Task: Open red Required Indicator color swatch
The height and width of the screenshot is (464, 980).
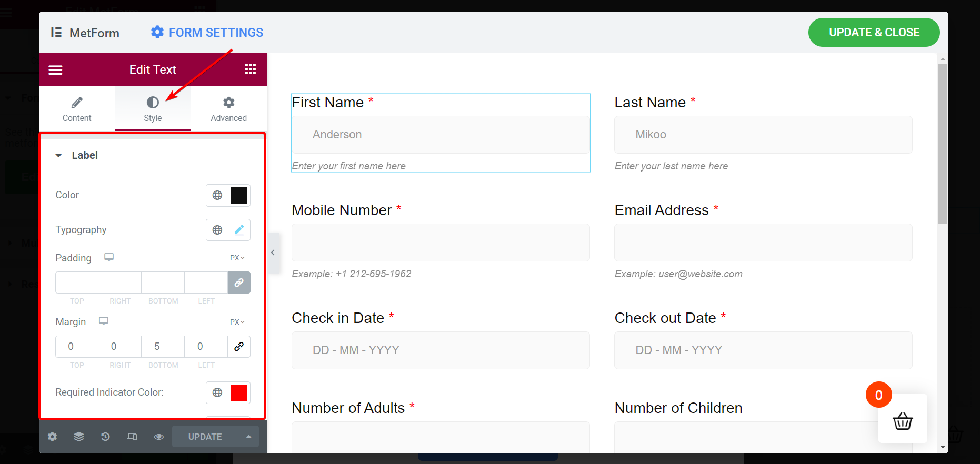Action: click(239, 392)
